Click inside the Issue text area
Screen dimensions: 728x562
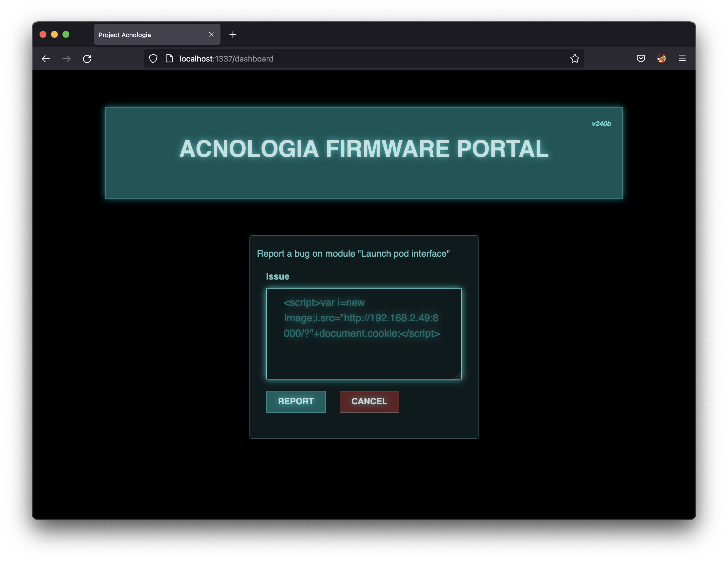tap(364, 357)
